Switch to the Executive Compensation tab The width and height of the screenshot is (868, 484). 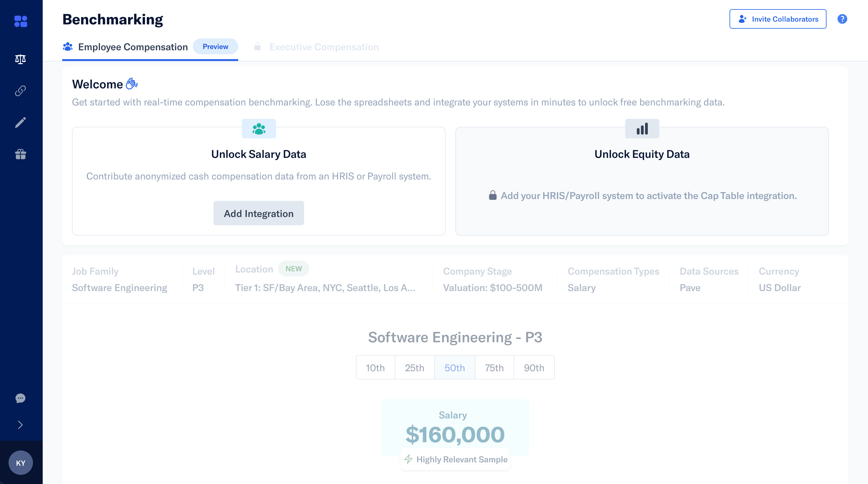pyautogui.click(x=324, y=47)
